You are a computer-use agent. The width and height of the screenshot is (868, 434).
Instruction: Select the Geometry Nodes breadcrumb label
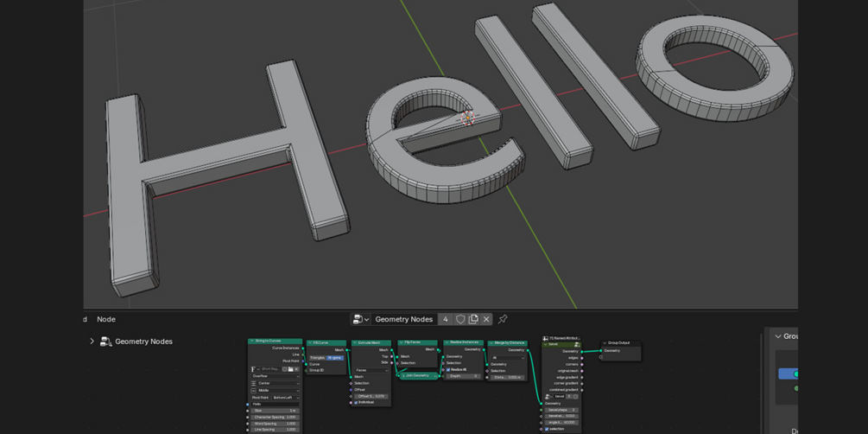point(143,341)
